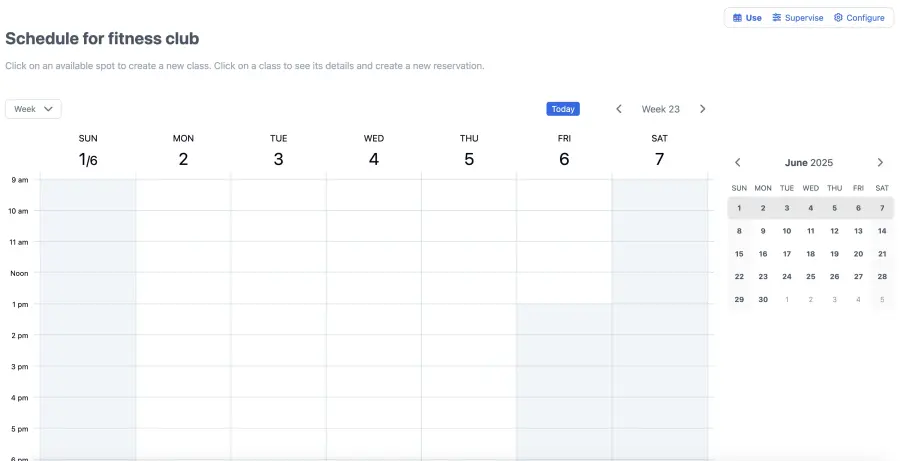Select the June 2025 month label
Image resolution: width=900 pixels, height=461 pixels.
tap(809, 162)
